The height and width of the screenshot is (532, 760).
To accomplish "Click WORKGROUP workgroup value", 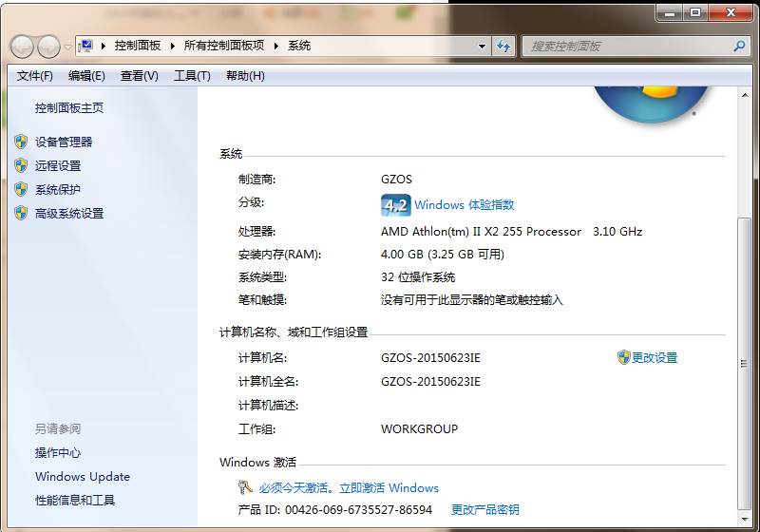I will [419, 428].
